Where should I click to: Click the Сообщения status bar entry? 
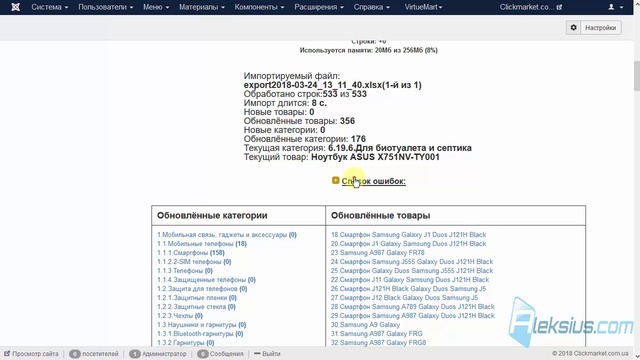[x=220, y=353]
